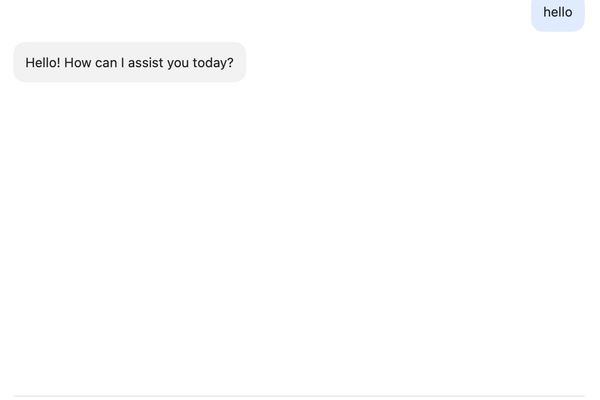Viewport: 600px width, 400px height.
Task: Click the left padding of the blue bubble
Action: point(537,12)
